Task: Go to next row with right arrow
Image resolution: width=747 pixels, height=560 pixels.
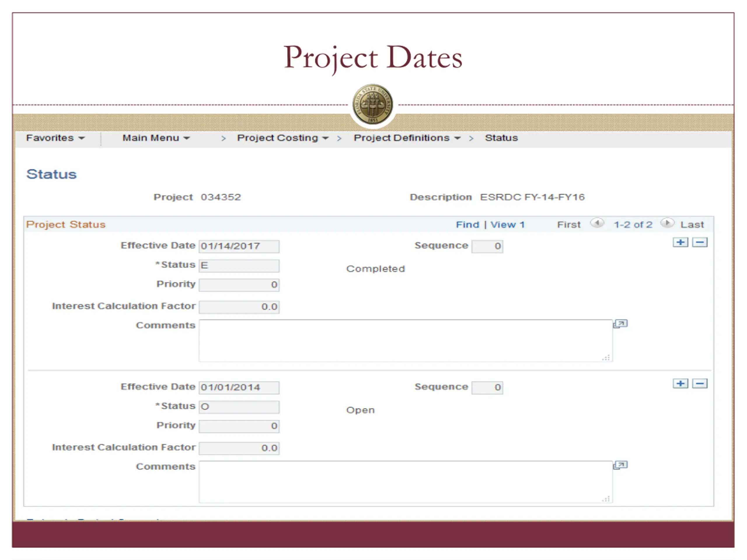Action: click(667, 223)
